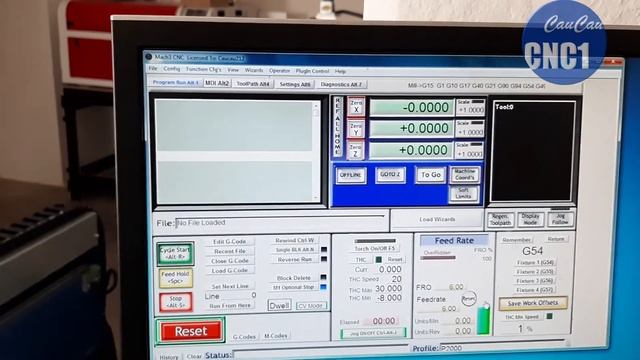Toggle Jog Follow
The image size is (640, 360).
(560, 219)
